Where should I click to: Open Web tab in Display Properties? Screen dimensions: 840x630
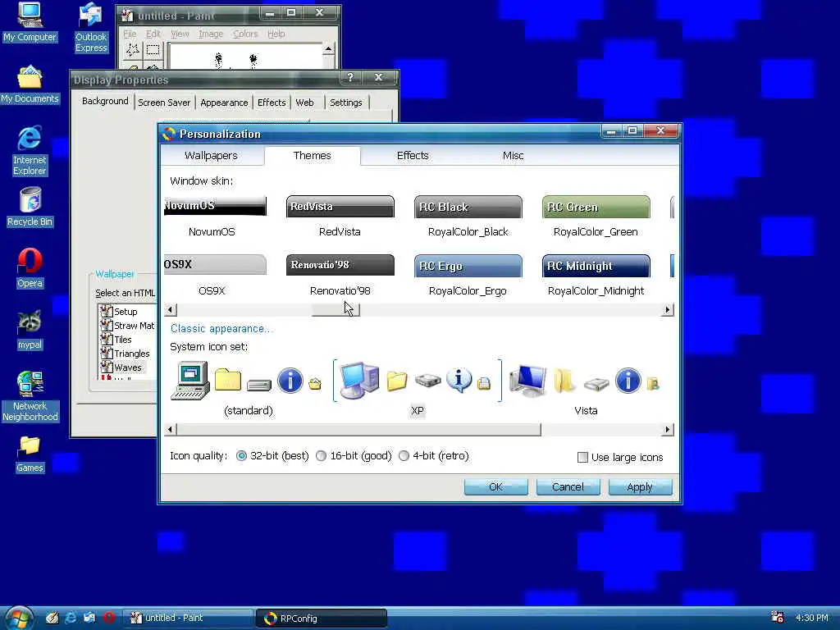(x=304, y=103)
